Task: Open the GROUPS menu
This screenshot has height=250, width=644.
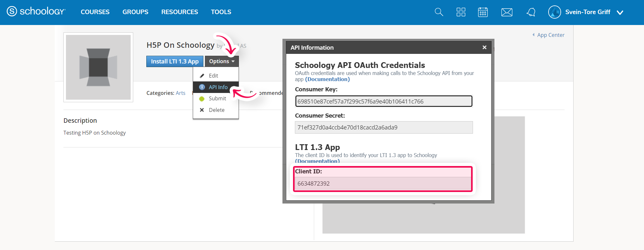Action: pyautogui.click(x=135, y=12)
